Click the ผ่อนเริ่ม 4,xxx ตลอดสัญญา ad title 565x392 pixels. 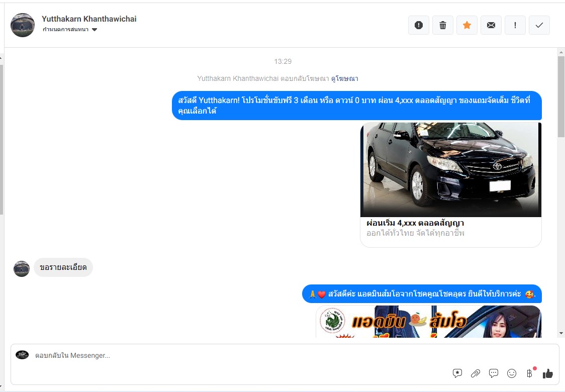[x=415, y=223]
